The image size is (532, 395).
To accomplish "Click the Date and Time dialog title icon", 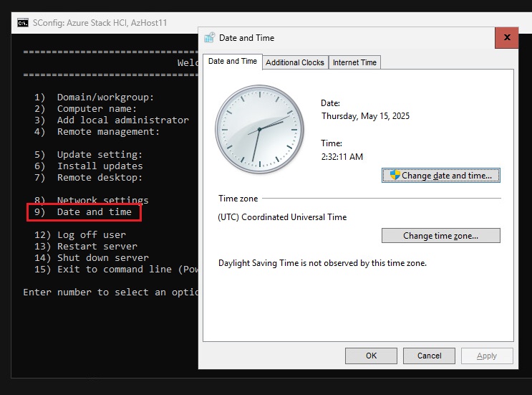I will [209, 37].
